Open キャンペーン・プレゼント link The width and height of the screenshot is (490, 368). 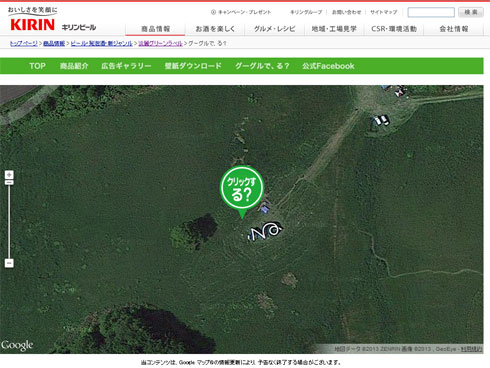click(x=244, y=12)
